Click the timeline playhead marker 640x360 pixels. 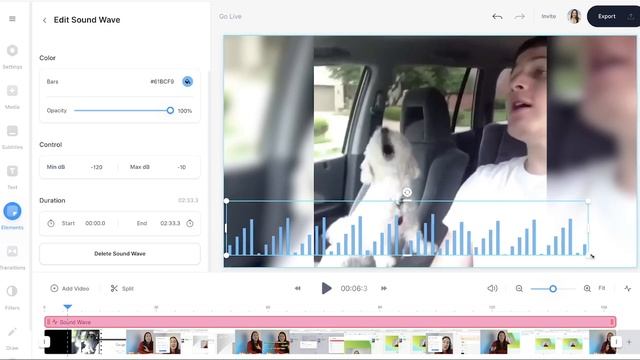[x=68, y=307]
